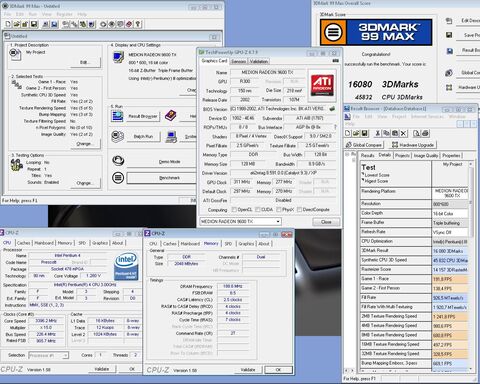Click the Save icon in Result Browser toolbar
Viewport: 480px width, 384px height.
365,133
